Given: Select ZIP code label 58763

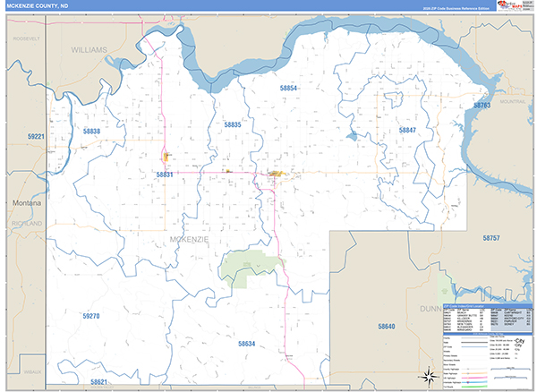Looking at the screenshot, I should point(482,106).
